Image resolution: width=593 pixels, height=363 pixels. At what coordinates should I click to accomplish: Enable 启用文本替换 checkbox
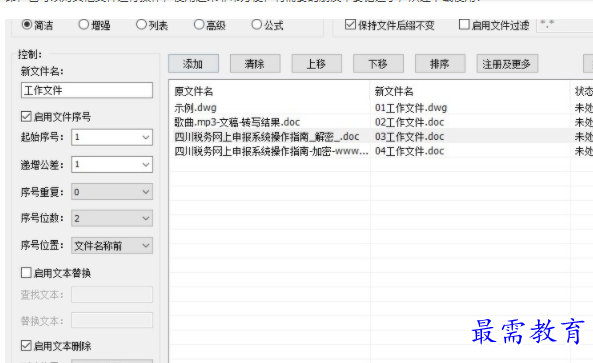click(x=26, y=273)
